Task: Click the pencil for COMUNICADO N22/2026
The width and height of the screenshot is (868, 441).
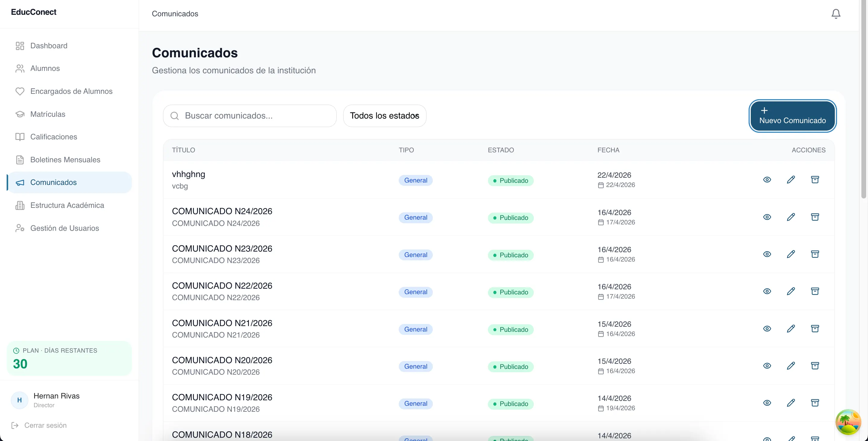Action: coord(791,291)
